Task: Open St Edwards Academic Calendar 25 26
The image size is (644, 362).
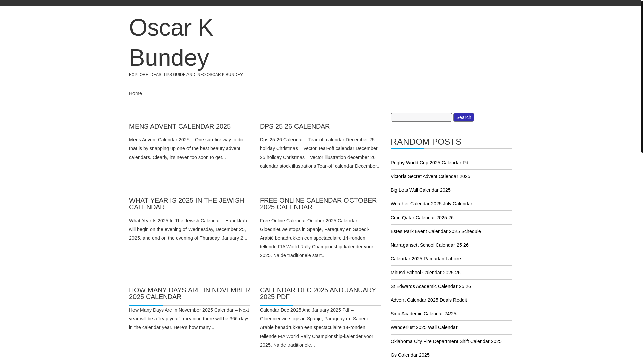Action: [x=431, y=286]
